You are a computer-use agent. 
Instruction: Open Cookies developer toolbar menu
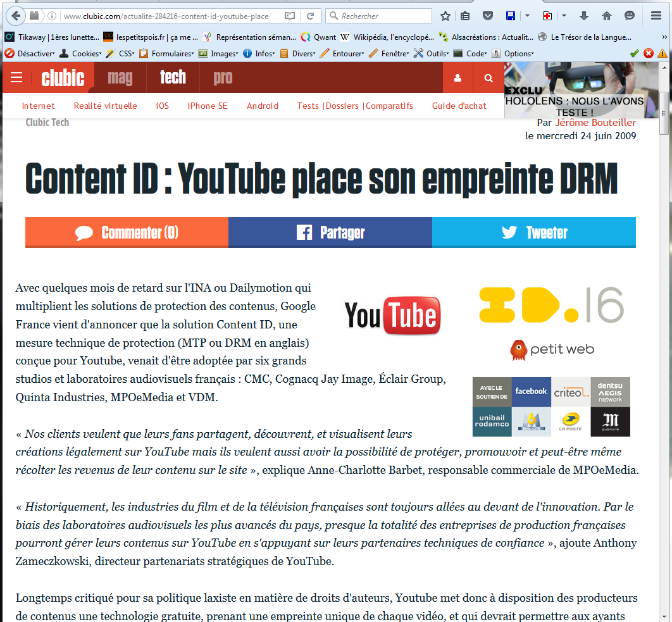(x=80, y=54)
